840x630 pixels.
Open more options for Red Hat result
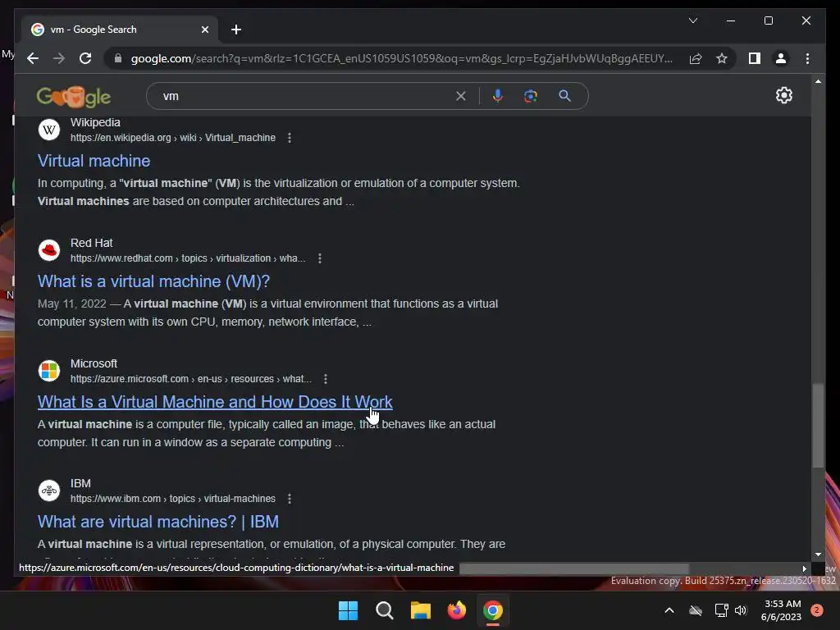pos(320,258)
